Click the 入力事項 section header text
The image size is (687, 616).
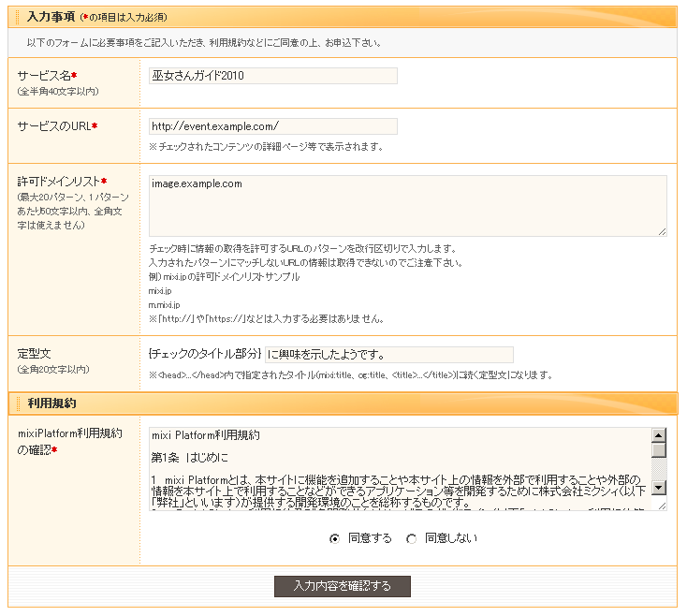51,17
